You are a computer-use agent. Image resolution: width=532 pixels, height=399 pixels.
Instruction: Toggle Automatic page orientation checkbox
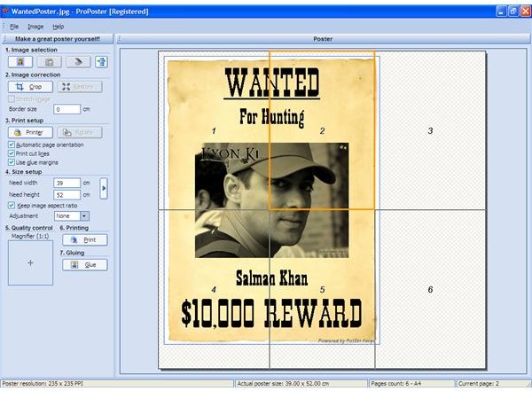pos(12,145)
